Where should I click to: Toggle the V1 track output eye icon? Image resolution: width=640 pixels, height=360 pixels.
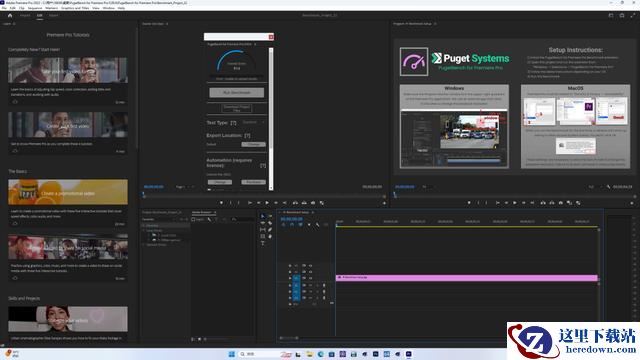pos(311,278)
